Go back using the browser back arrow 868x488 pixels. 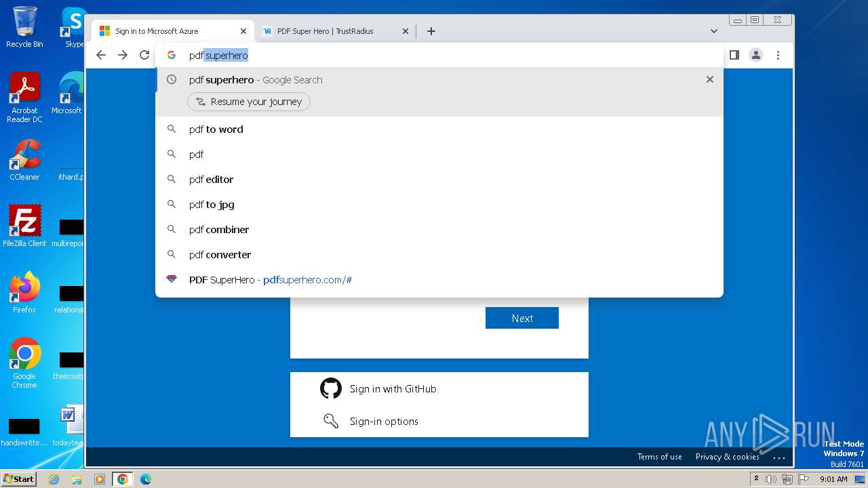101,55
